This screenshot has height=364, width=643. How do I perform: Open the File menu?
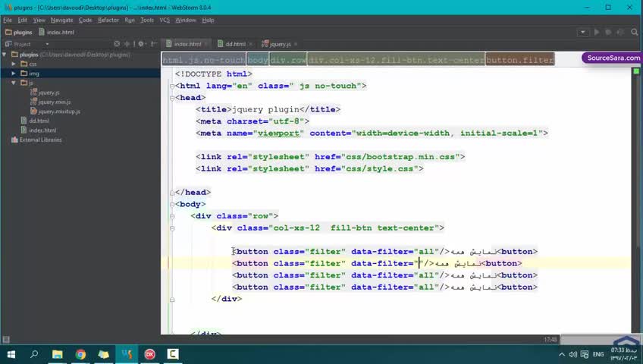[x=8, y=20]
